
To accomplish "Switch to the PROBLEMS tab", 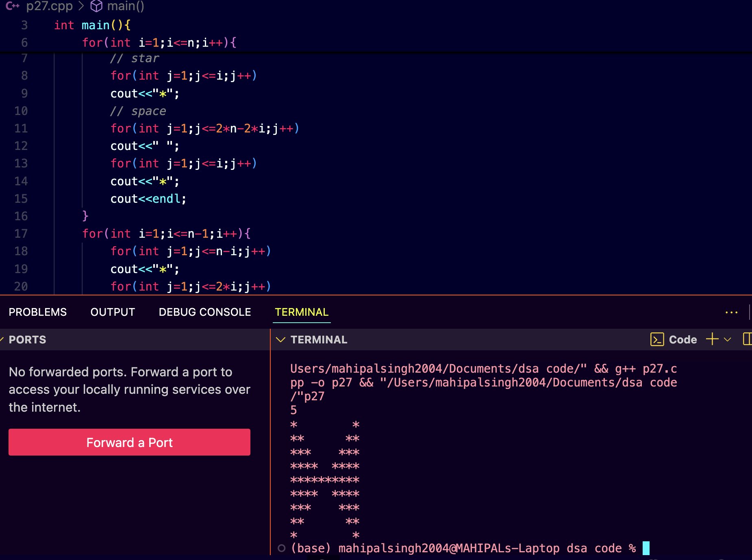I will 38,312.
